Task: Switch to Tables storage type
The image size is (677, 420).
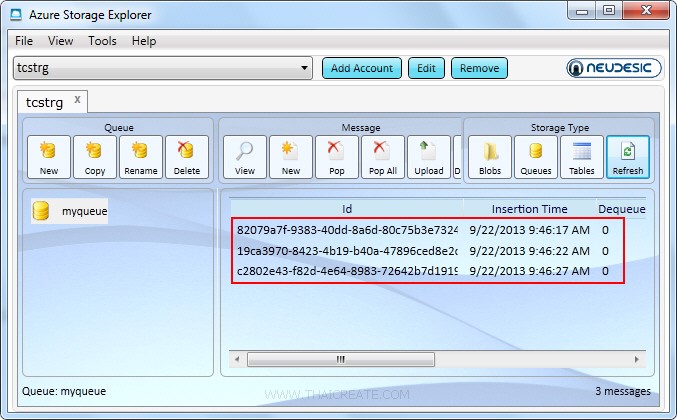Action: pyautogui.click(x=582, y=157)
